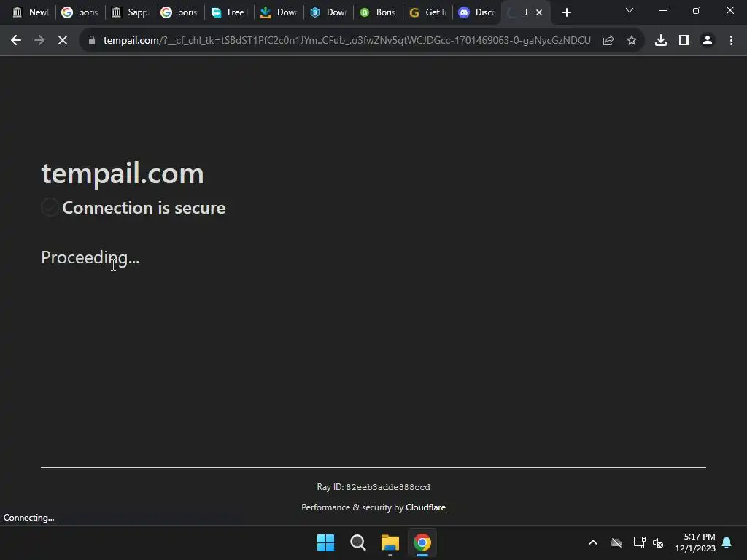
Task: Open File Explorer from the taskbar
Action: point(390,542)
